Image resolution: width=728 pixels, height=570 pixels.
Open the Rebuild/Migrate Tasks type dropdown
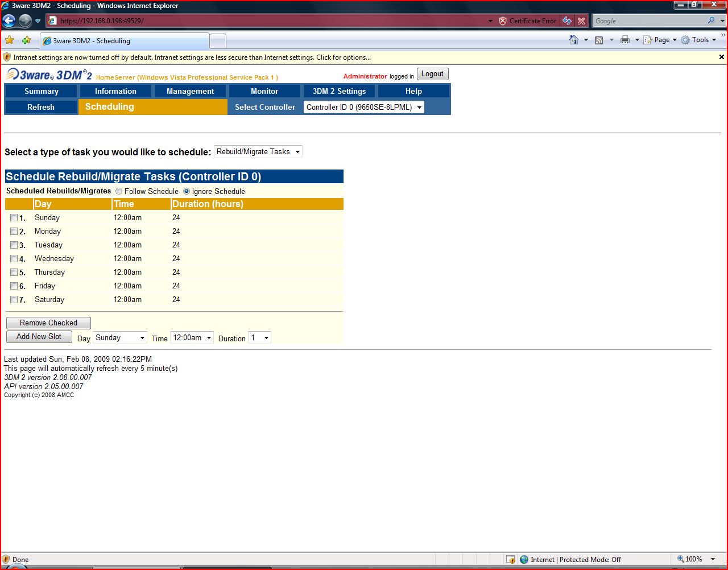click(258, 151)
